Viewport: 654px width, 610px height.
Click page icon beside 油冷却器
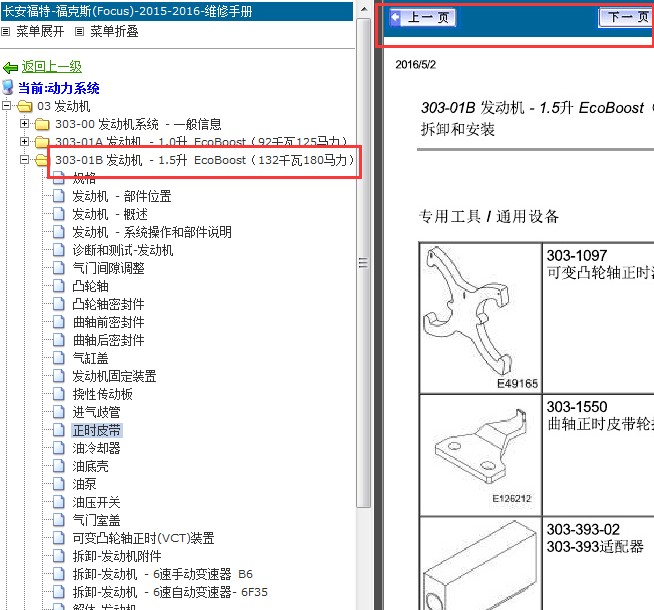59,448
